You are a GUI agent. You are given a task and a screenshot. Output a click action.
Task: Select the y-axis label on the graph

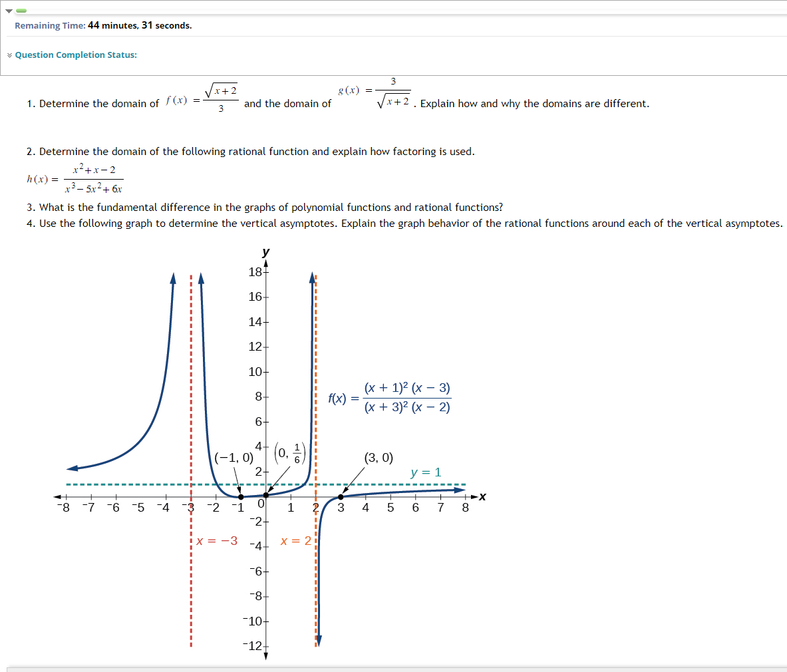point(265,252)
